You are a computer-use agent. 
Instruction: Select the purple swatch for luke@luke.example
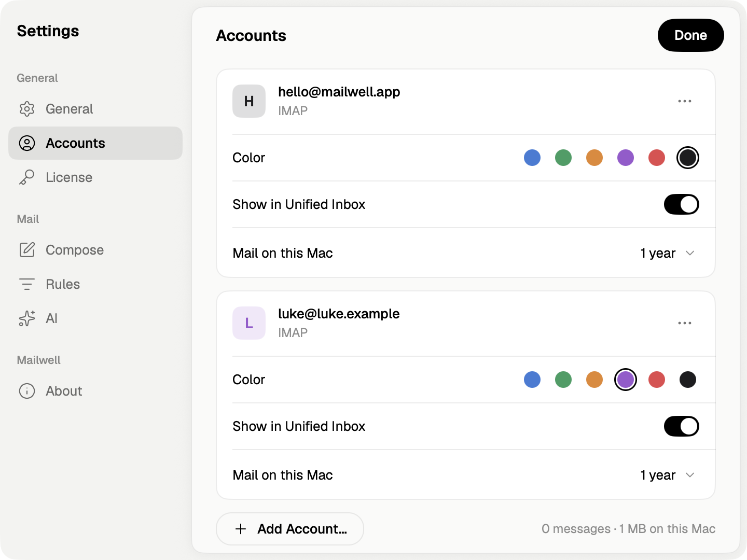[x=626, y=380]
